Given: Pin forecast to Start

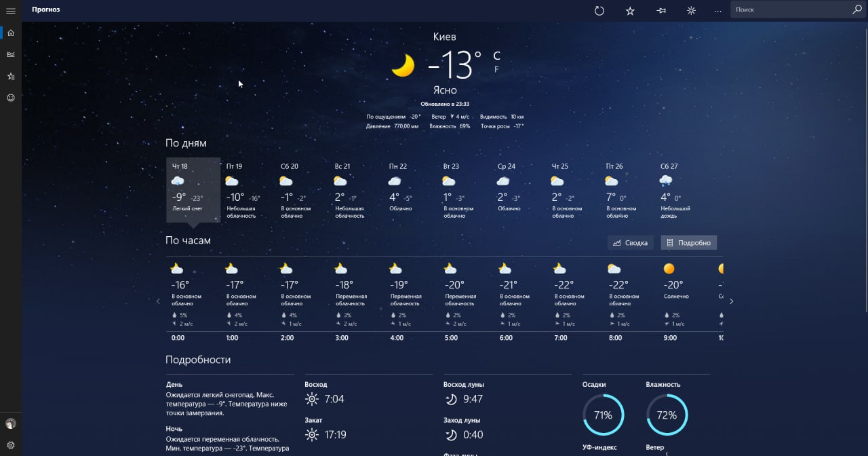Looking at the screenshot, I should point(660,10).
